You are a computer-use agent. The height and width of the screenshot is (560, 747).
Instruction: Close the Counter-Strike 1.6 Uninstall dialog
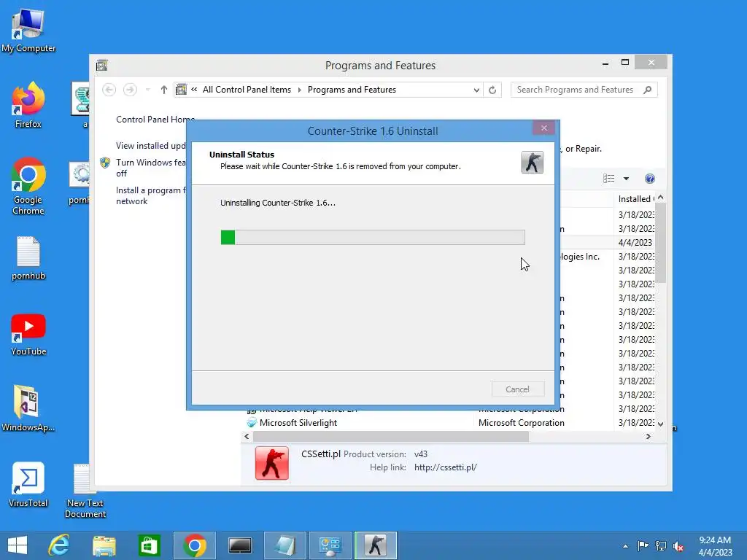[543, 128]
